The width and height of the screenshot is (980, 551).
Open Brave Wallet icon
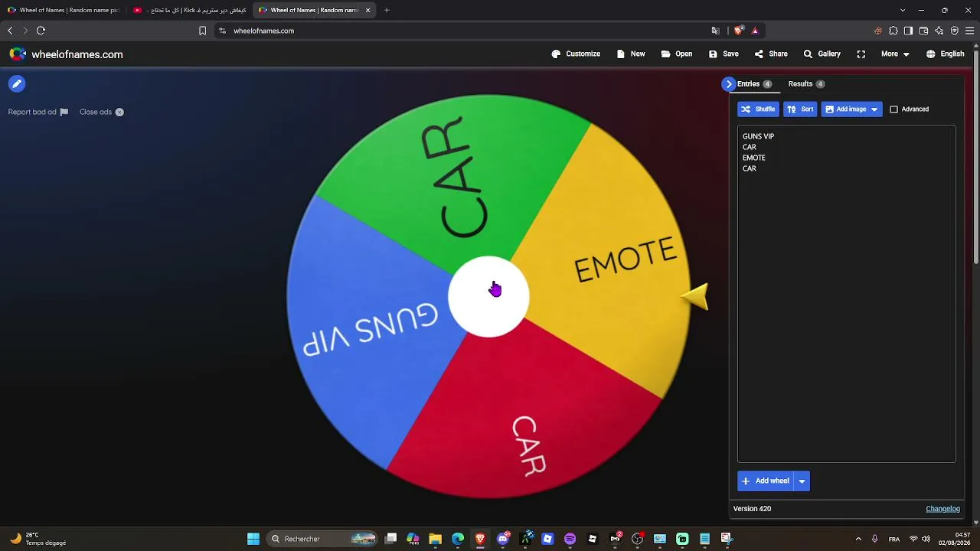(923, 31)
